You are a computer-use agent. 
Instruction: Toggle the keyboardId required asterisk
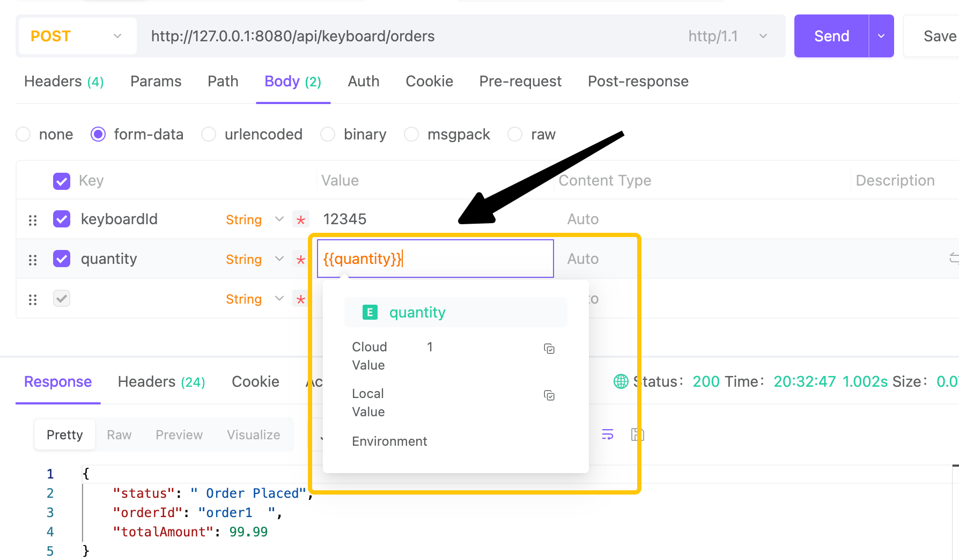(301, 219)
